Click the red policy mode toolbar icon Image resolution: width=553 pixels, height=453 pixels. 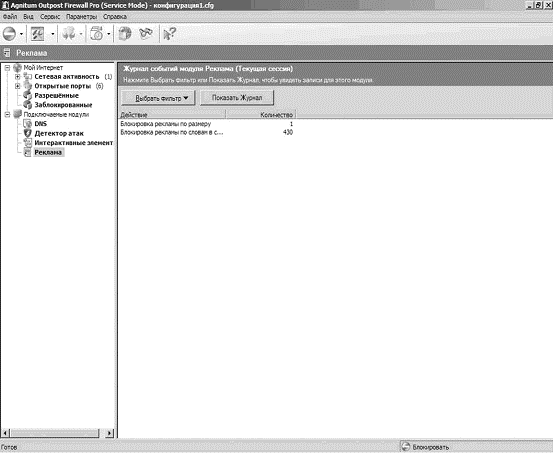(x=10, y=34)
